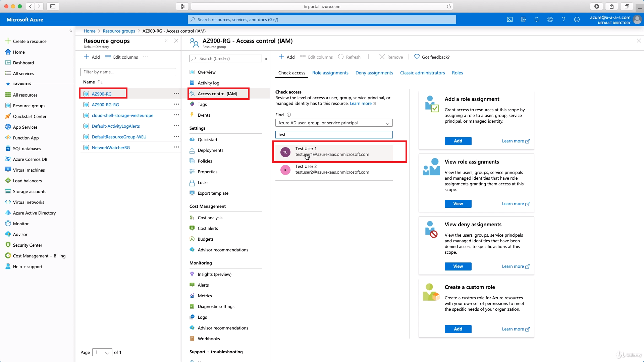Click the feedback smiley icon
Screen dimensions: 644x362
tap(577, 19)
